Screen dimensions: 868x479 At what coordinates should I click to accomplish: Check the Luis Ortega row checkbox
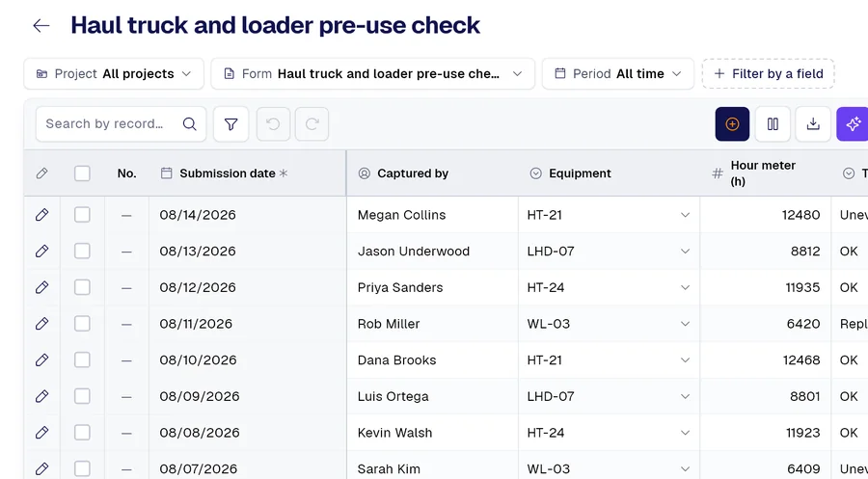tap(82, 396)
